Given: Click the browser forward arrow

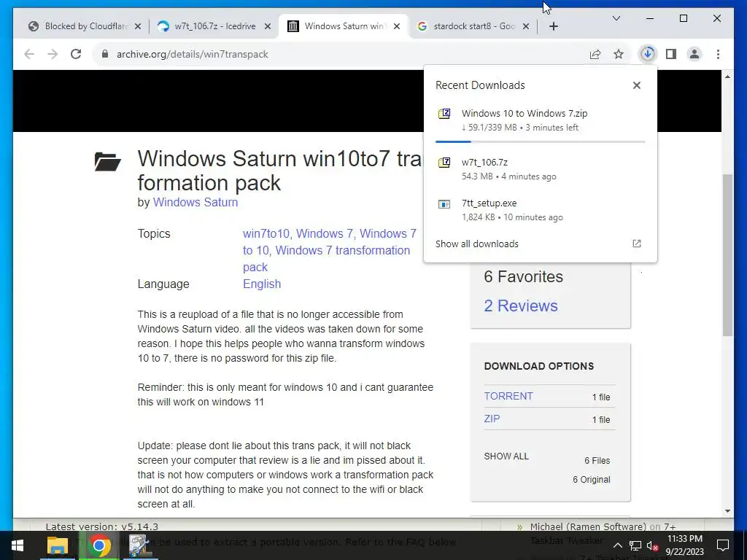Looking at the screenshot, I should [53, 54].
